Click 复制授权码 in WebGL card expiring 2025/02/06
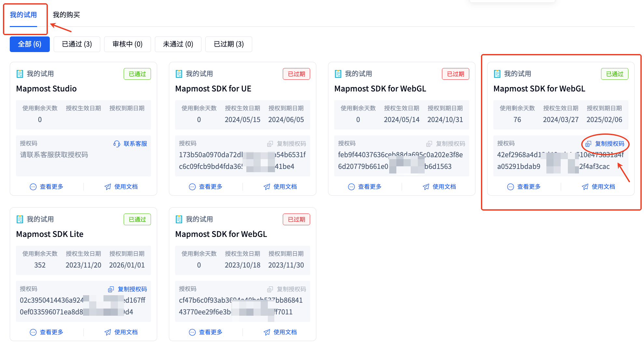This screenshot has width=644, height=359. coord(610,144)
